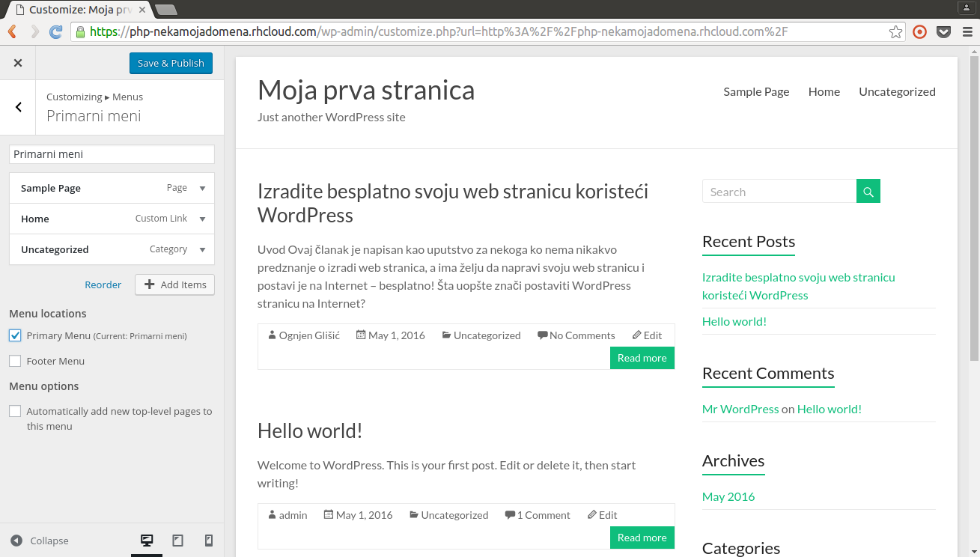
Task: Click the menu name field Primarni meni
Action: tap(112, 154)
